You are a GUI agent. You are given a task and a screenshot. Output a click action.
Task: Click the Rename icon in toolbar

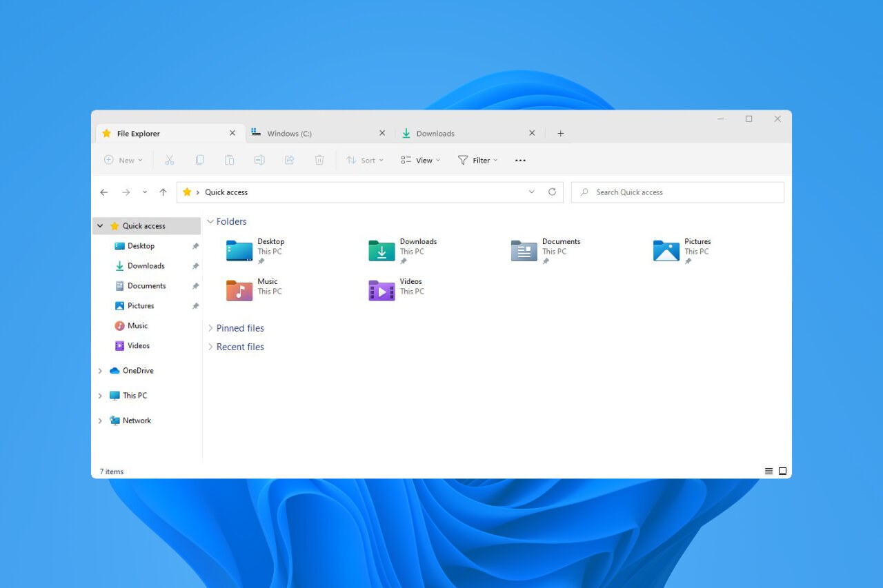tap(259, 160)
